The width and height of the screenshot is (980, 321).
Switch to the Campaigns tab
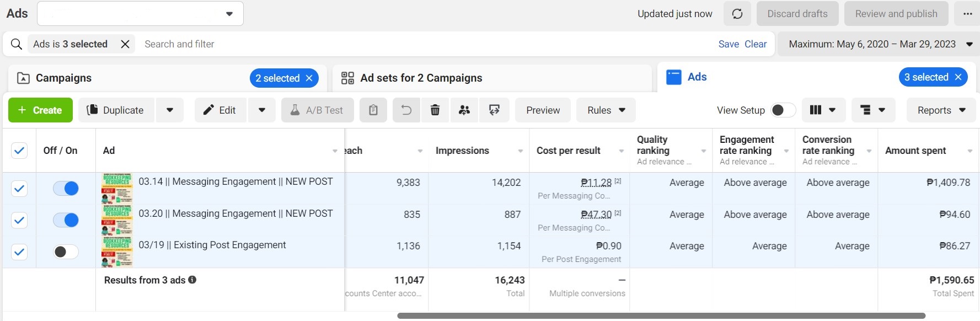pyautogui.click(x=63, y=78)
